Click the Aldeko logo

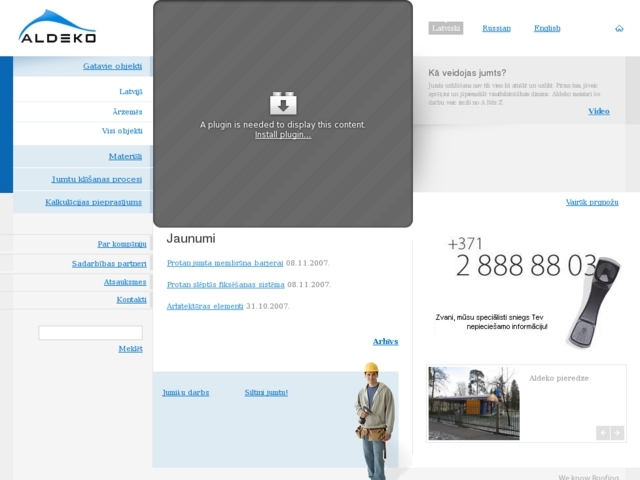[57, 27]
